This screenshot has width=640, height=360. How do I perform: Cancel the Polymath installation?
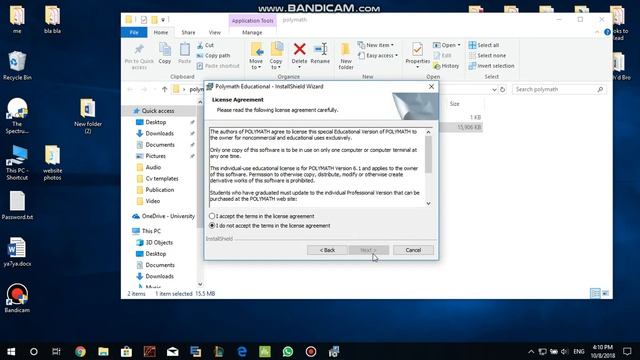pyautogui.click(x=413, y=250)
